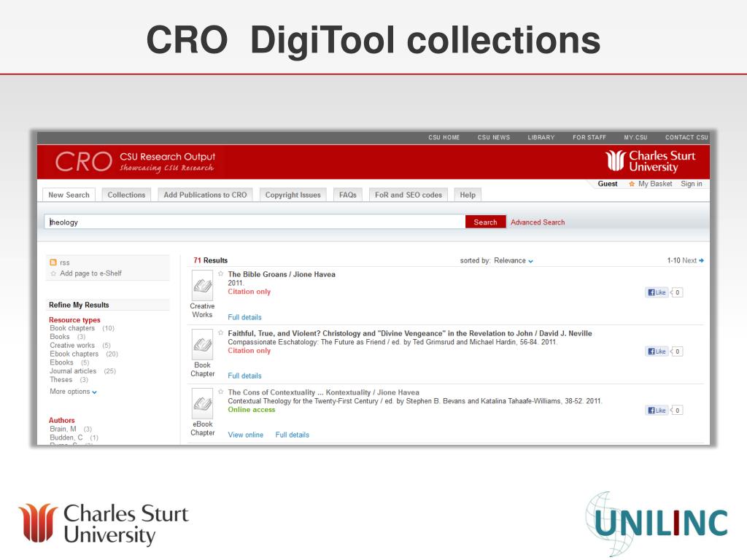
Task: Go to CSU HOME in top bar
Action: point(444,137)
